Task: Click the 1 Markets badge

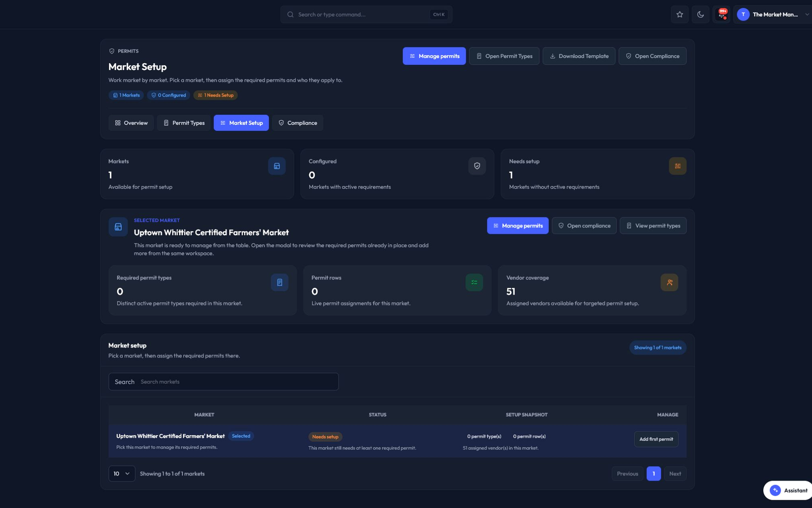Action: point(126,95)
